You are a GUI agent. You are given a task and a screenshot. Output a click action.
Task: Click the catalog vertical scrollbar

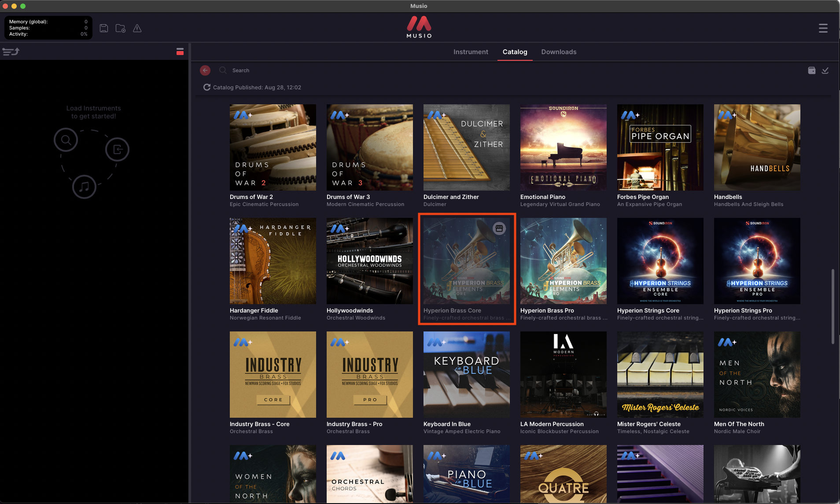pyautogui.click(x=833, y=306)
